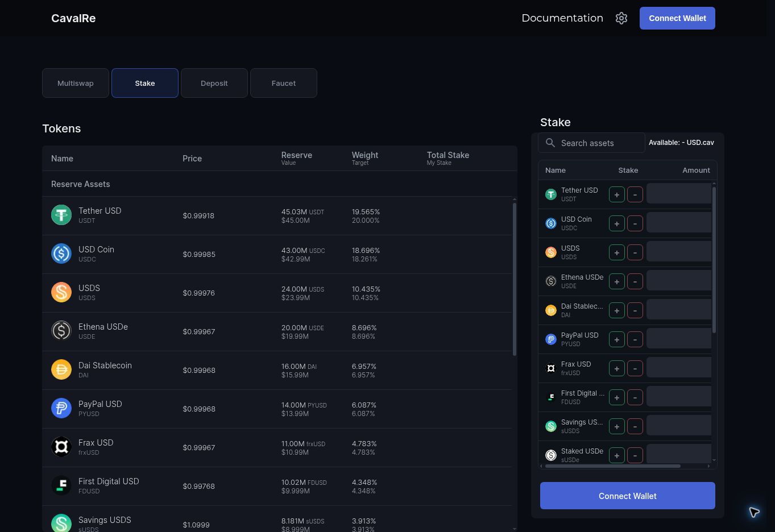Click plus button for USDS stake
This screenshot has width=775, height=532.
point(617,252)
